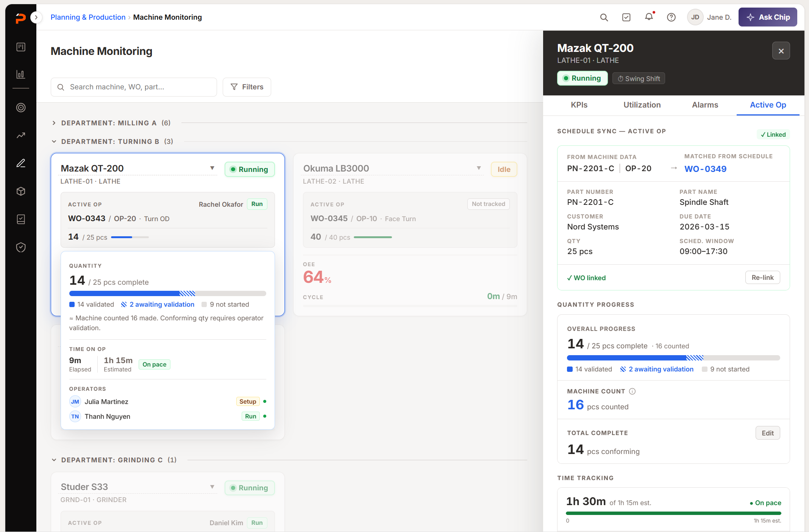
Task: Click the Spindle Shaft part name
Action: click(x=704, y=202)
